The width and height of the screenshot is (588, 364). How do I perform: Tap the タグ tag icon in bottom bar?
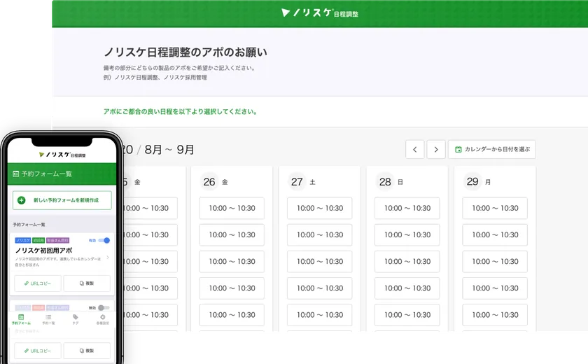[x=76, y=318]
